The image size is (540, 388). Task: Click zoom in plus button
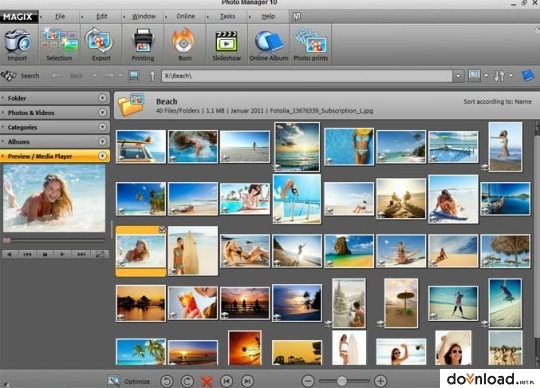click(380, 381)
